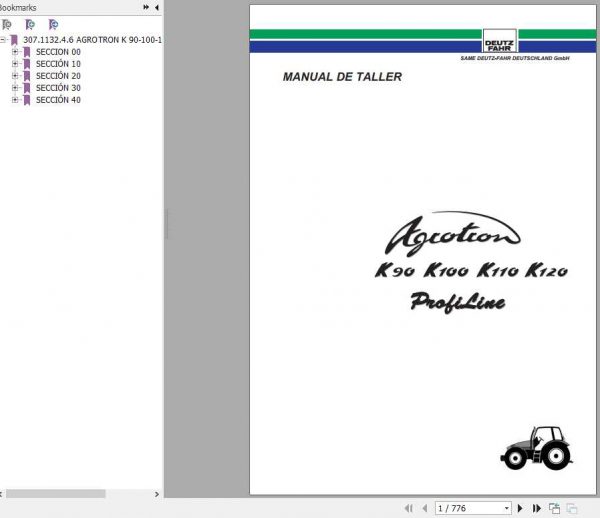Viewport: 600px width, 518px height.
Task: Click the Bookmarks panel title
Action: (x=18, y=7)
